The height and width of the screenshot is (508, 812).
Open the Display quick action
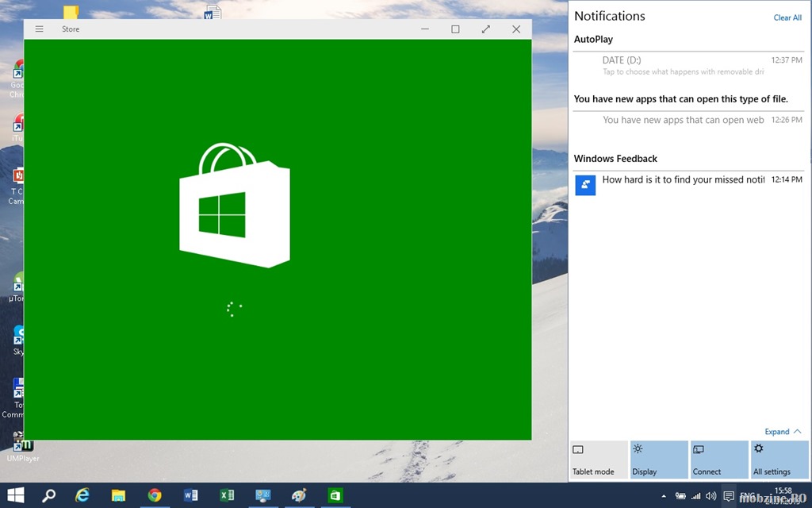[659, 460]
